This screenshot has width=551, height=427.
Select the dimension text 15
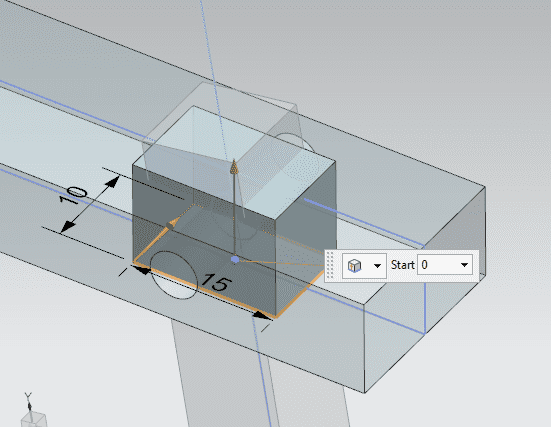(x=216, y=283)
